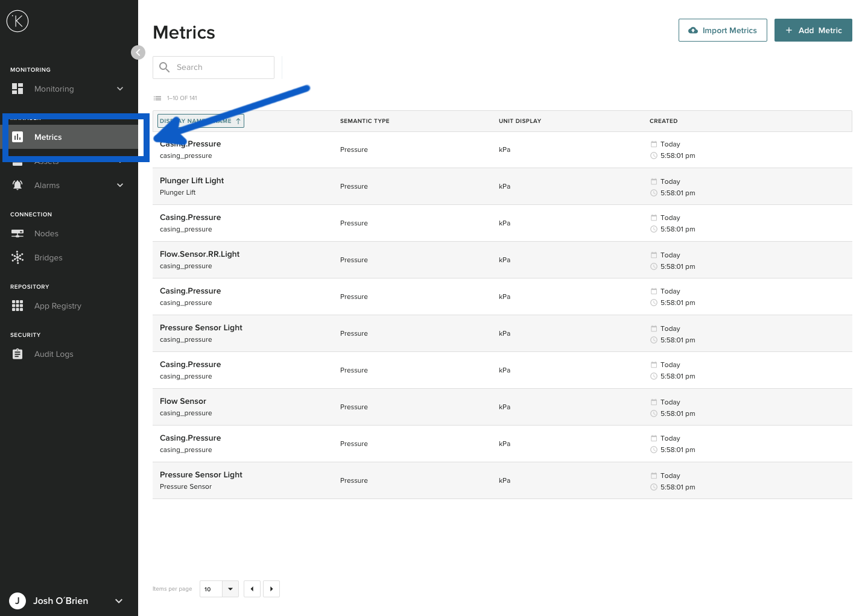Go to next page of metrics
The width and height of the screenshot is (868, 616).
271,589
